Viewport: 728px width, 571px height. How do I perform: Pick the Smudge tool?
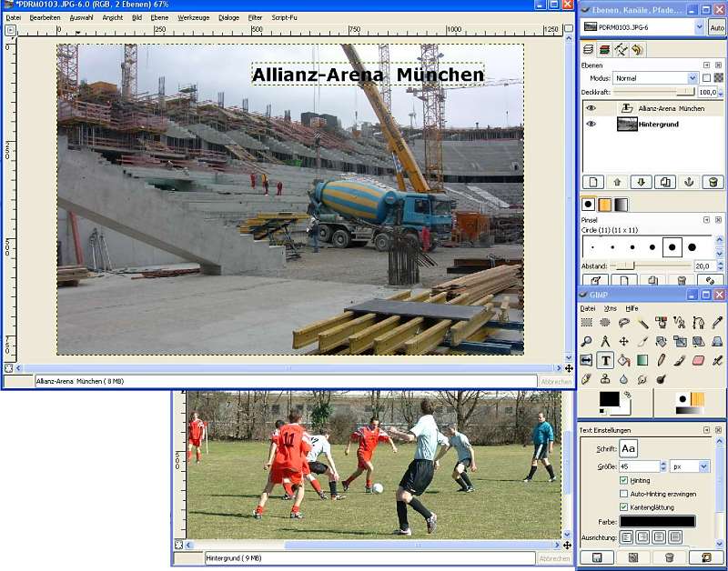(642, 379)
